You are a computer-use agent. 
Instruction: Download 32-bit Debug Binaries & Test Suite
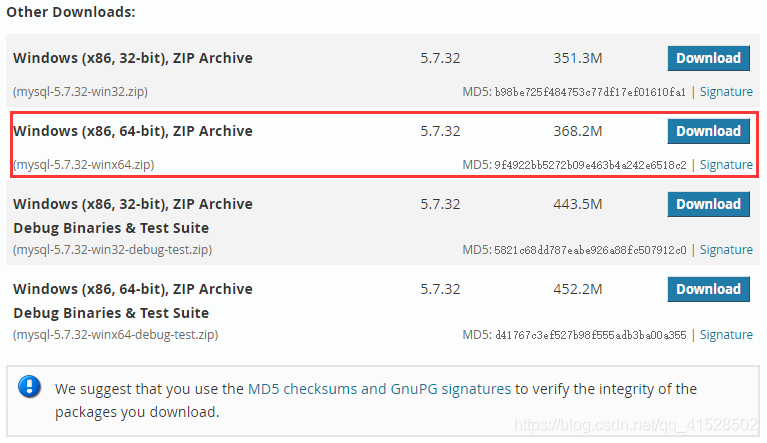tap(708, 204)
